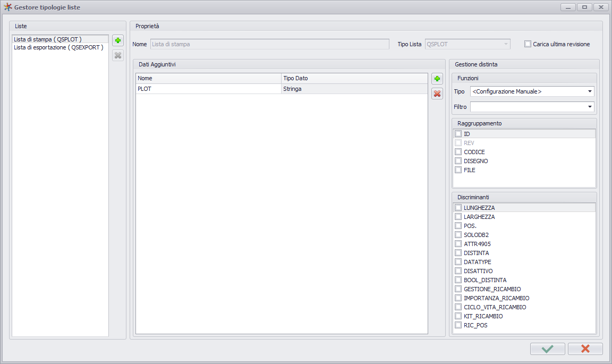Check the IMPORTANZA_RICAMBIO checkbox
The height and width of the screenshot is (364, 612).
click(x=458, y=298)
